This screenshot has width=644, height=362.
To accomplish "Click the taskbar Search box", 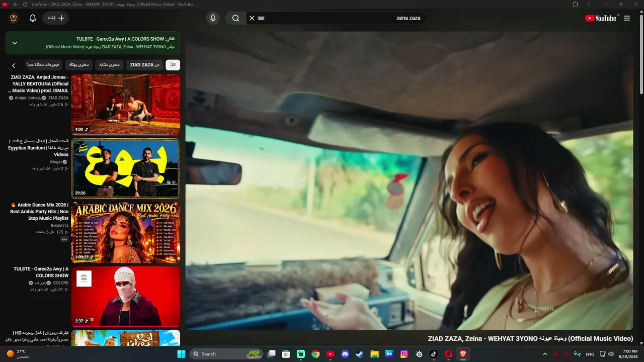I will pos(227,354).
